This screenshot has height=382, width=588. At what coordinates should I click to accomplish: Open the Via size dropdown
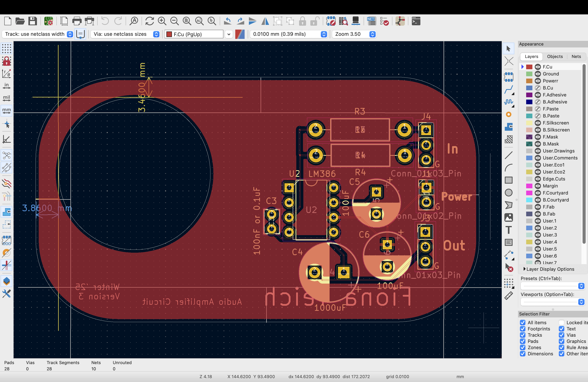(125, 34)
